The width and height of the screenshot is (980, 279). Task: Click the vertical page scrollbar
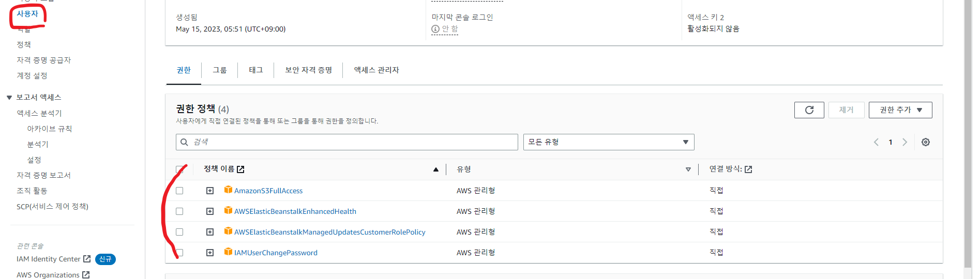(x=968, y=133)
